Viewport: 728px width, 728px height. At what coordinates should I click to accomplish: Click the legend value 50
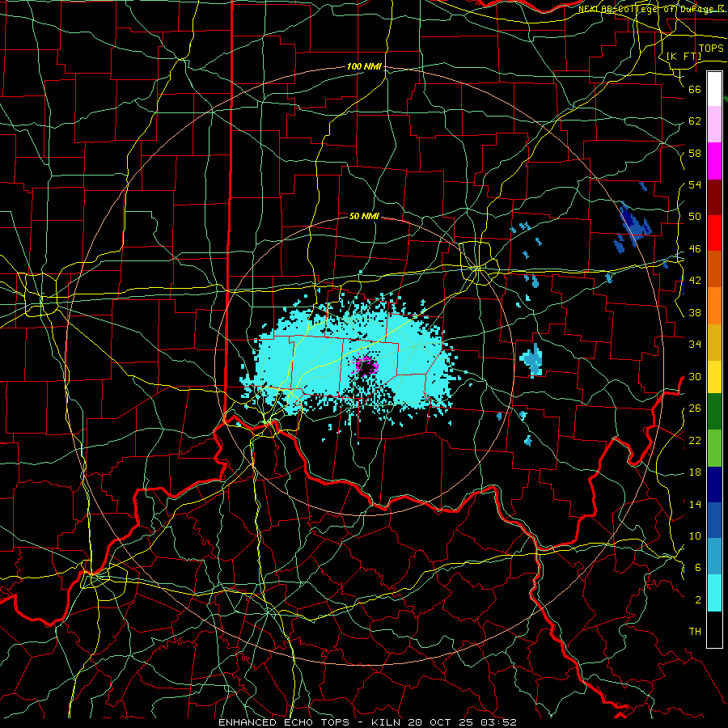(695, 217)
